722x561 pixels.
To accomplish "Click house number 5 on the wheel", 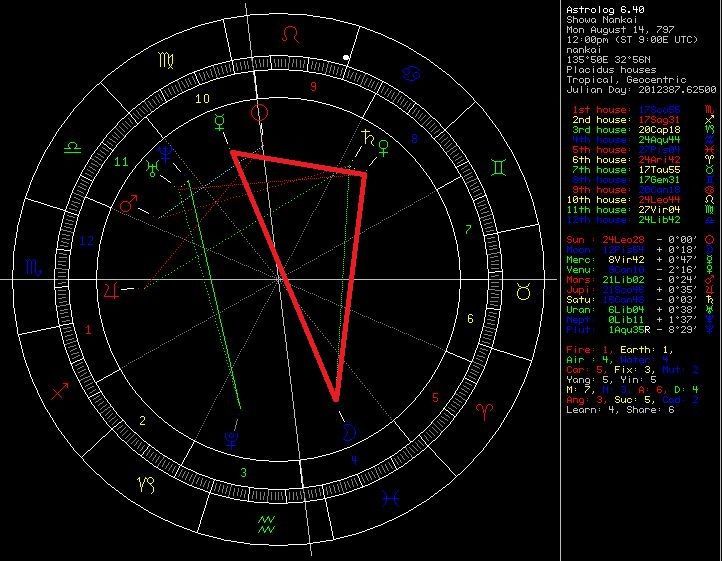I will (x=435, y=397).
